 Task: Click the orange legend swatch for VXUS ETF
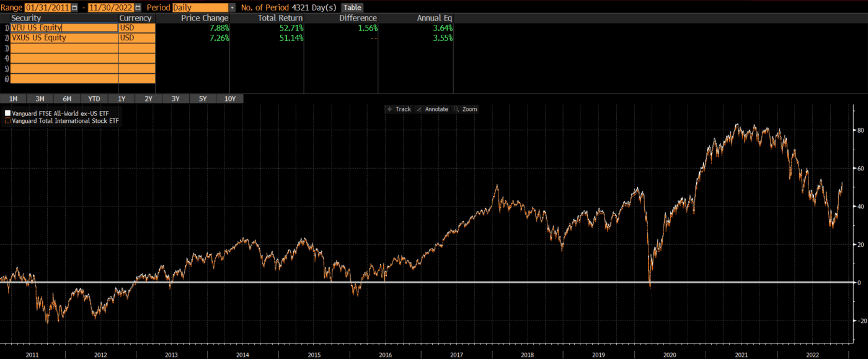7,121
